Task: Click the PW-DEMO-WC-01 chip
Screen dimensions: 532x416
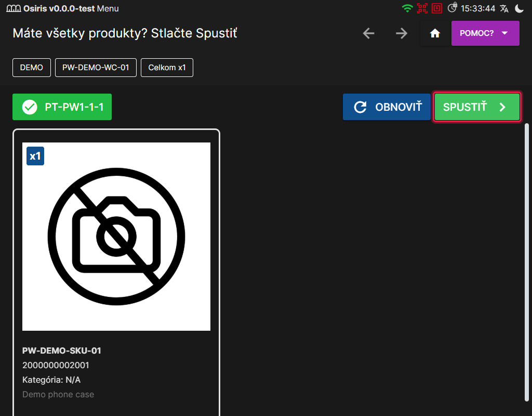Action: click(x=96, y=68)
